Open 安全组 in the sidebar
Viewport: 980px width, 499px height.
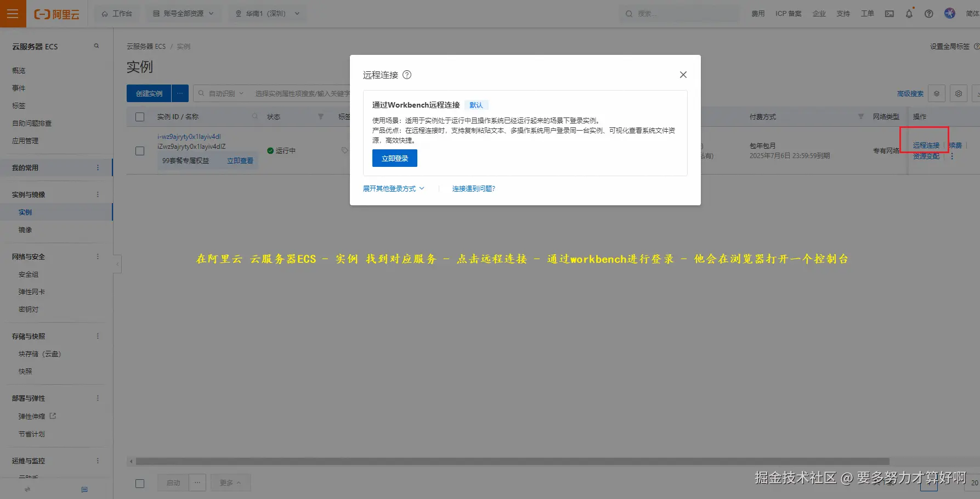click(x=29, y=274)
